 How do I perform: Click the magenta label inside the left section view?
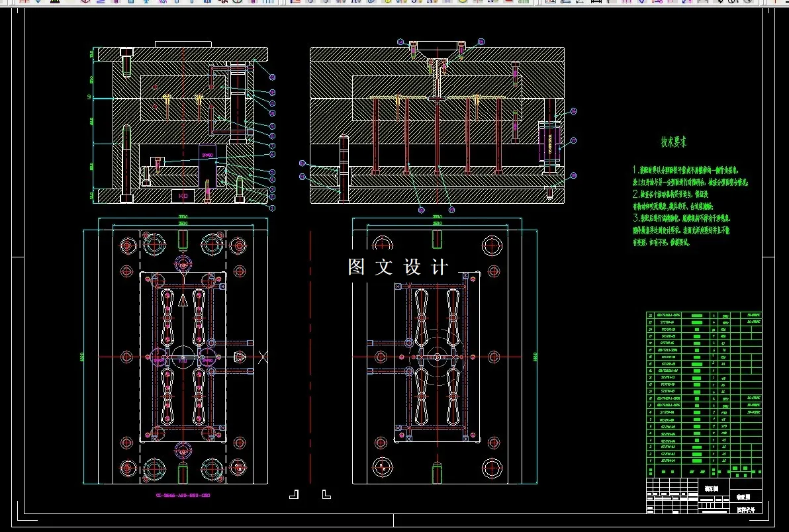[208, 155]
